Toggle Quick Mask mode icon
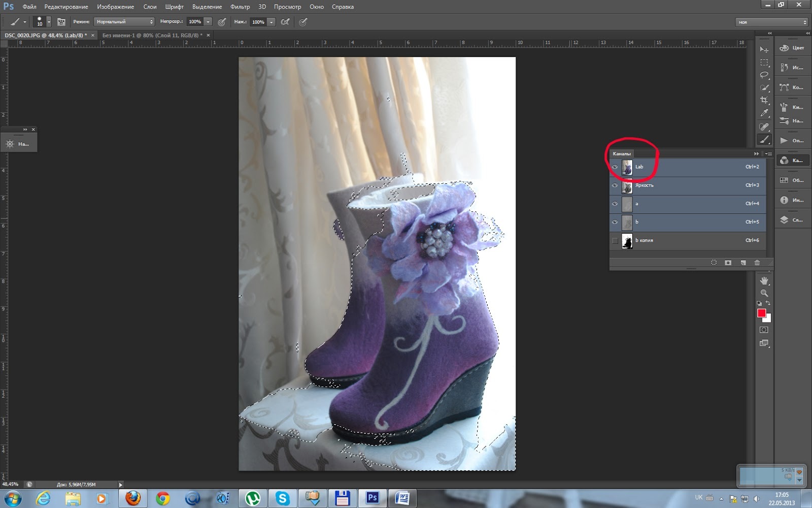 764,330
